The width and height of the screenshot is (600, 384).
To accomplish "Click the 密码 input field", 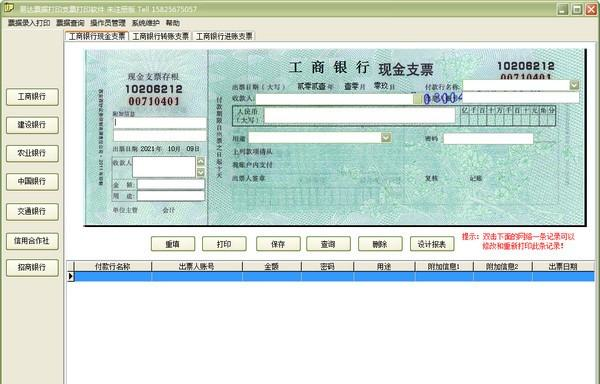I will [x=488, y=138].
